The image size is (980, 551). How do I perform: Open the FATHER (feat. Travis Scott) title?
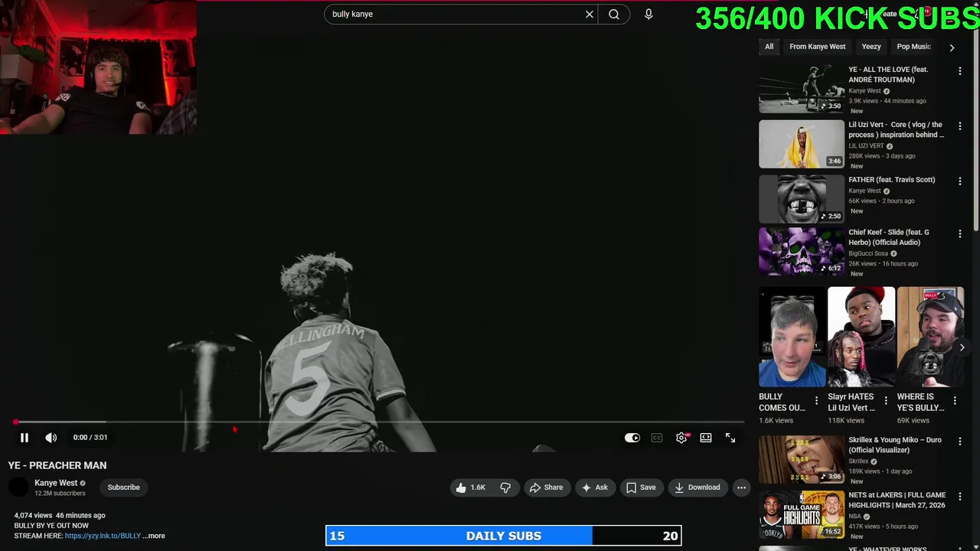click(891, 180)
